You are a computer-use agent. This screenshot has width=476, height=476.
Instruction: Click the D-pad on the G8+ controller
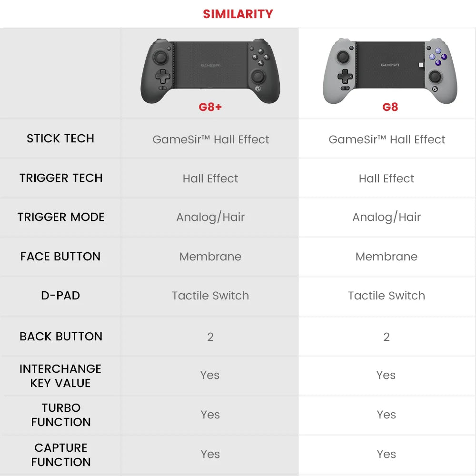click(163, 76)
